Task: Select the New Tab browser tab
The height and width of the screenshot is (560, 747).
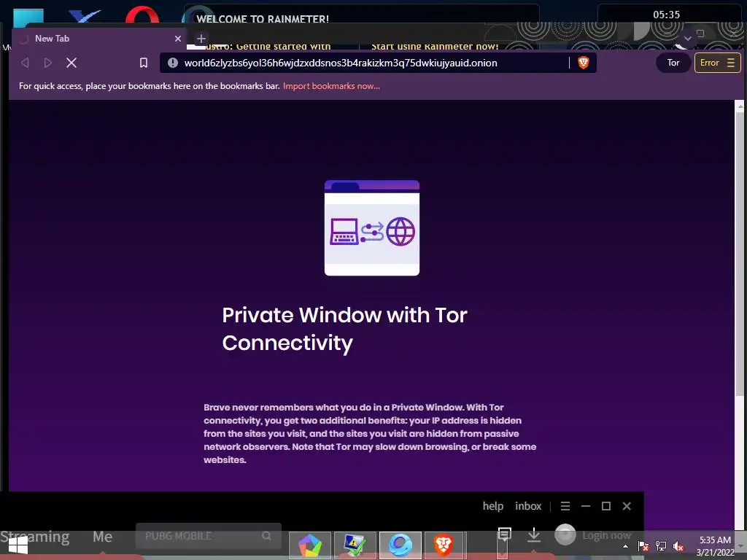Action: coord(100,39)
